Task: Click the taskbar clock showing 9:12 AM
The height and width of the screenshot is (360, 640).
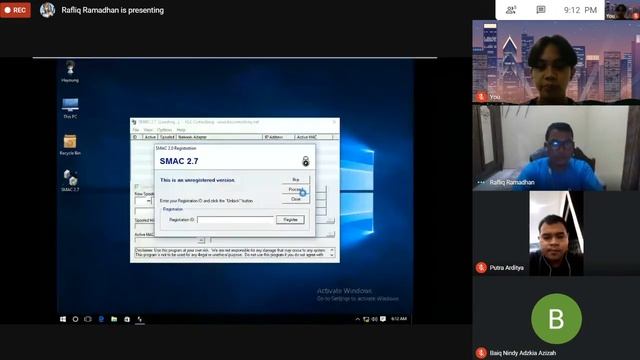Action: click(x=399, y=319)
